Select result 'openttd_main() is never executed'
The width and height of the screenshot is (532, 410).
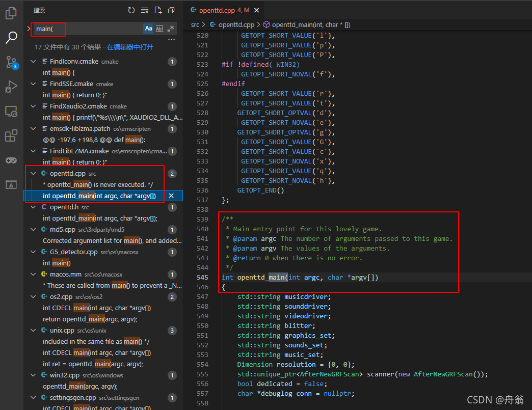98,184
